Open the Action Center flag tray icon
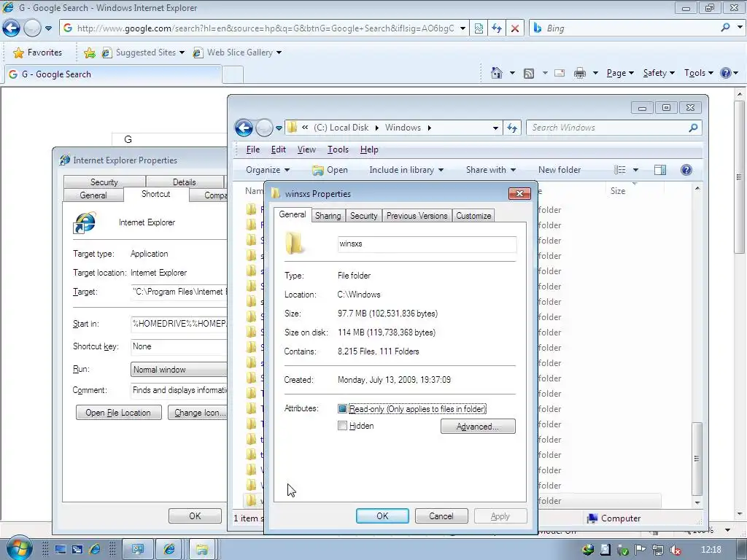Image resolution: width=747 pixels, height=560 pixels. click(640, 550)
